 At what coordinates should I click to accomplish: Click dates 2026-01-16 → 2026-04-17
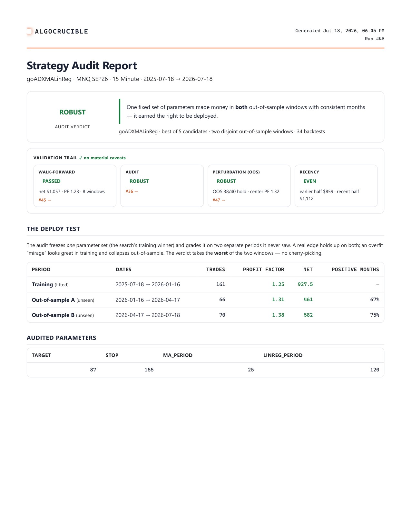coord(148,300)
